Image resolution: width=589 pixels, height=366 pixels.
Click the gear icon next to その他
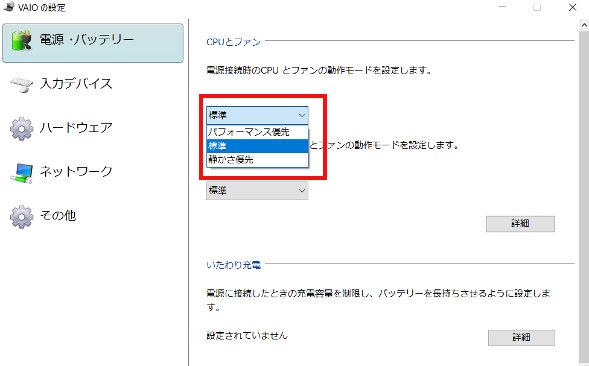tap(21, 216)
